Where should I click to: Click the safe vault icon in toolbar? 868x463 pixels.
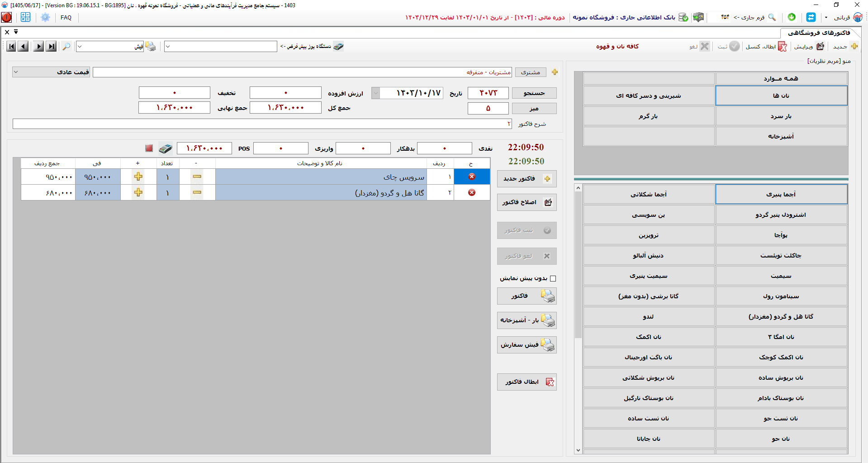point(698,17)
